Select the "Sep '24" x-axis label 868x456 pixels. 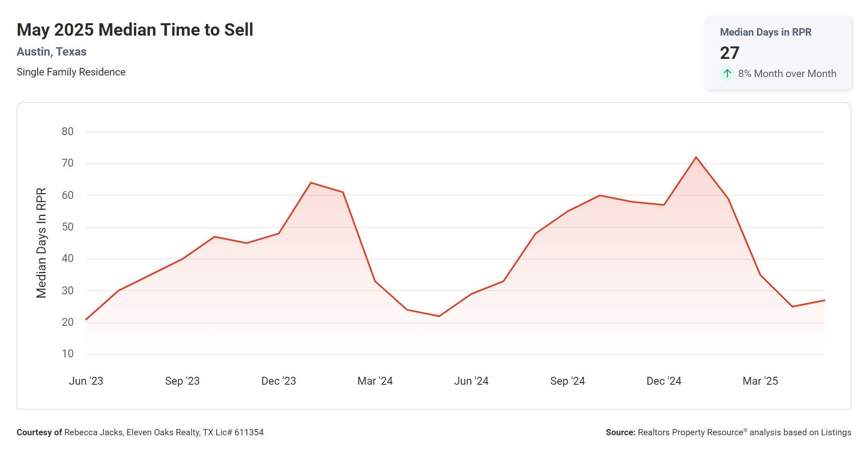[x=567, y=381]
